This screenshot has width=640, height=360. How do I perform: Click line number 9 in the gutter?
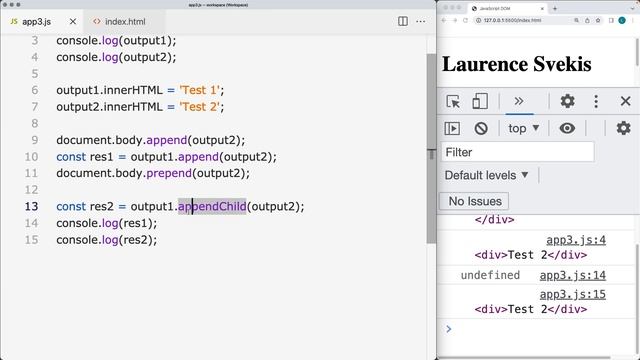pyautogui.click(x=35, y=140)
